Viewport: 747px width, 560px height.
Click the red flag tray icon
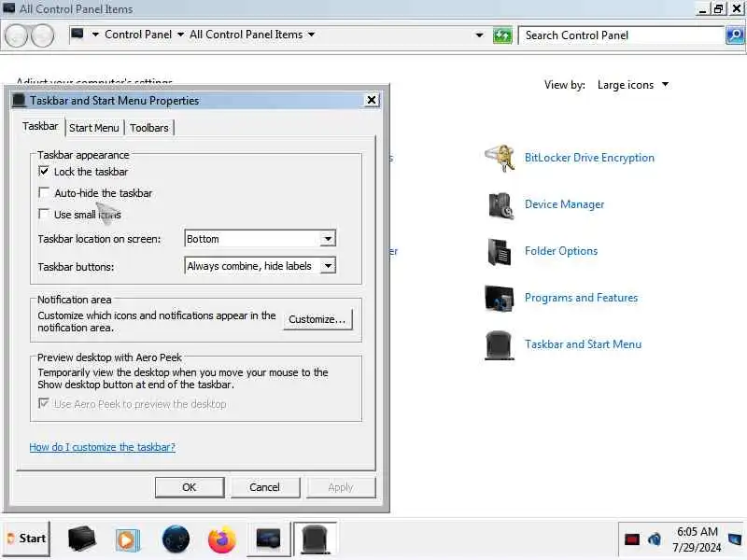pos(632,539)
